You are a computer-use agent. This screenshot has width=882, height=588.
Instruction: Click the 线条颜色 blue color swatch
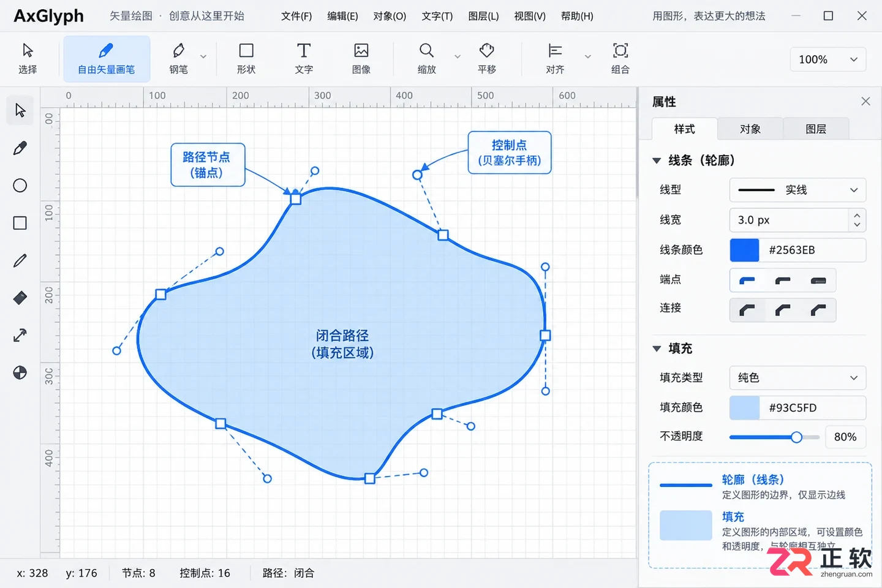tap(744, 250)
